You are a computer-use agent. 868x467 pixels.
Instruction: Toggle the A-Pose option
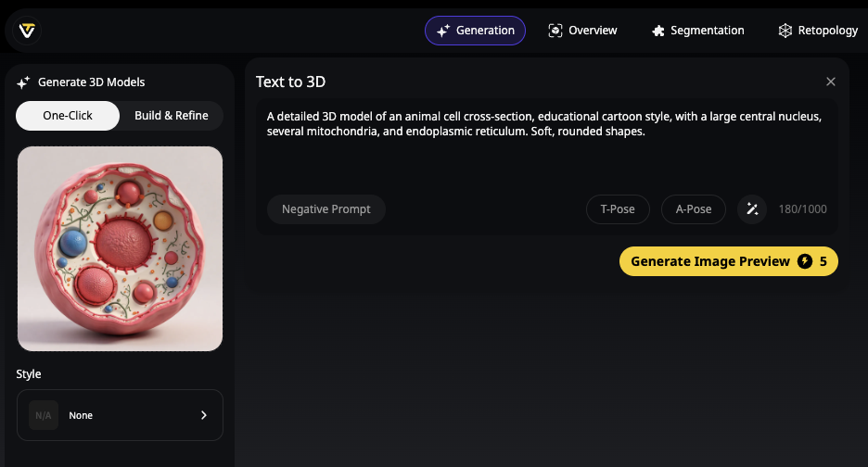click(x=693, y=209)
